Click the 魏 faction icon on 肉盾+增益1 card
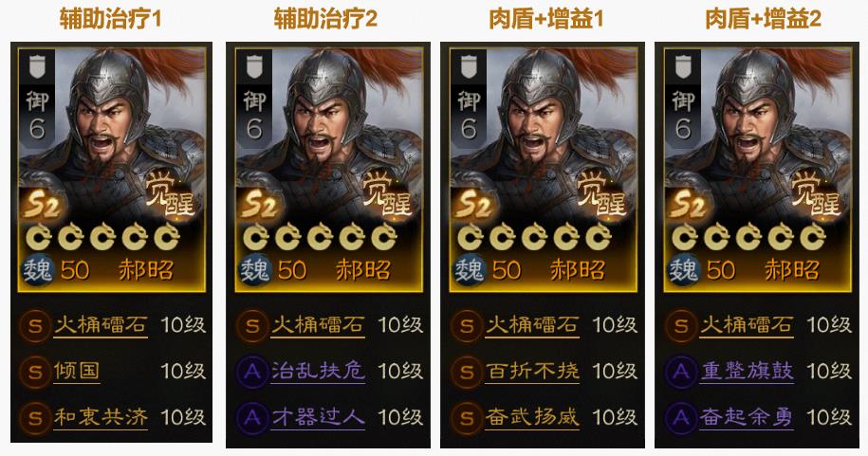 click(x=469, y=270)
